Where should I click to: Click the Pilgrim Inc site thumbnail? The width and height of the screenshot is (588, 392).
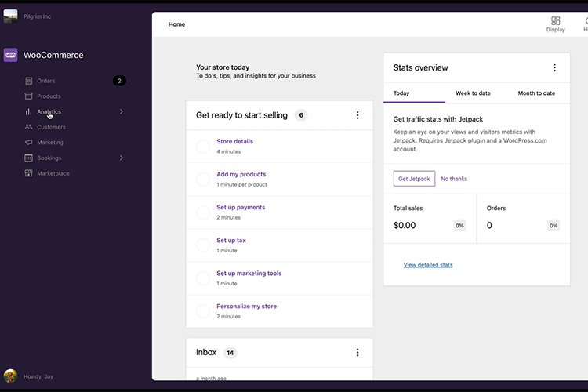tap(11, 16)
